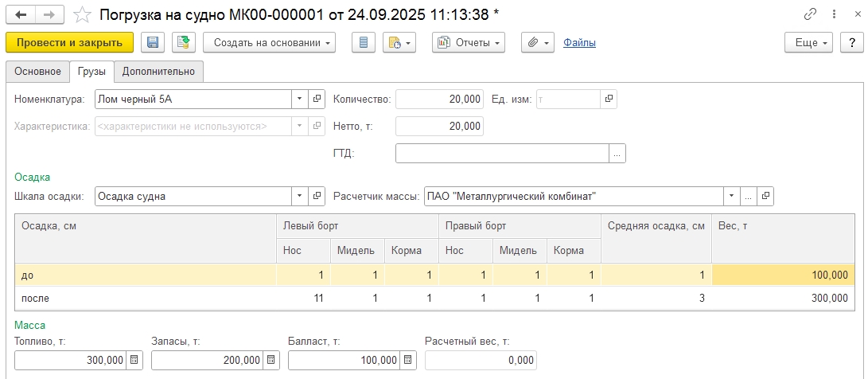This screenshot has width=868, height=379.
Task: Open the Номенклатура item form button
Action: point(317,99)
